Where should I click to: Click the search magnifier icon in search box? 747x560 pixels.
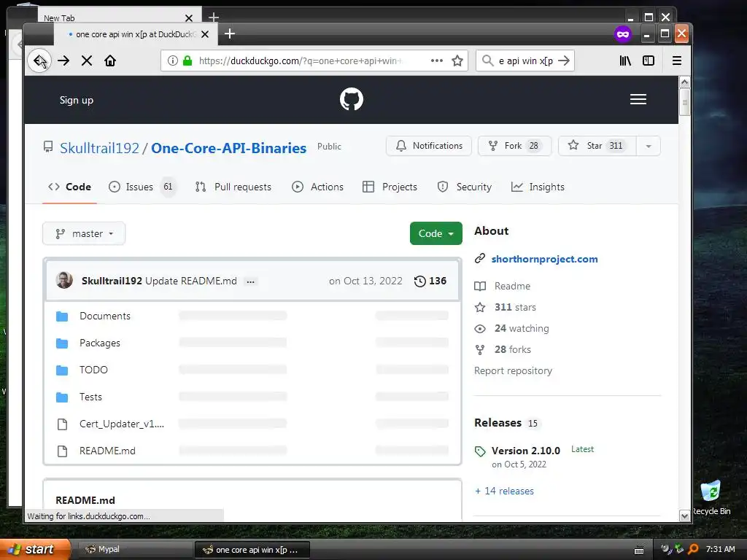tap(487, 61)
